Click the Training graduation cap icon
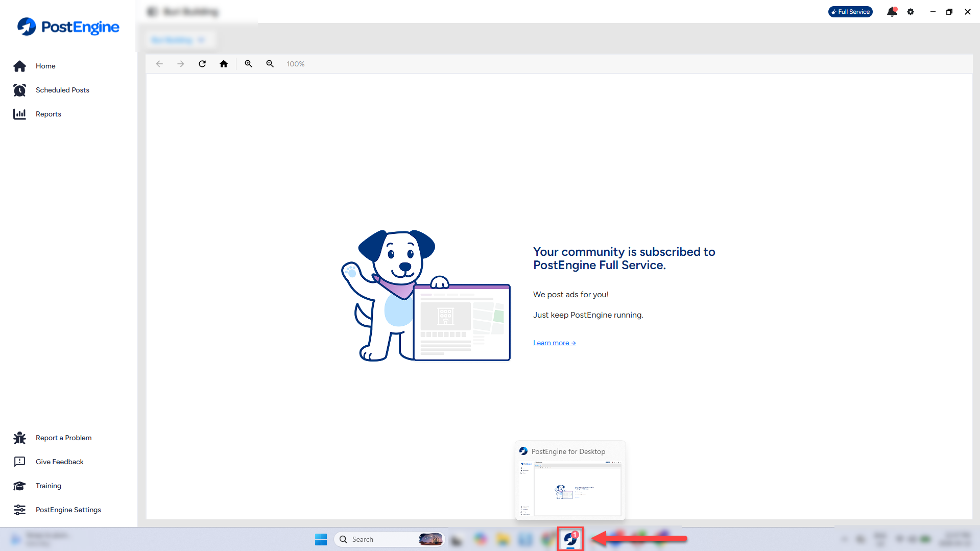The image size is (980, 551). point(19,486)
